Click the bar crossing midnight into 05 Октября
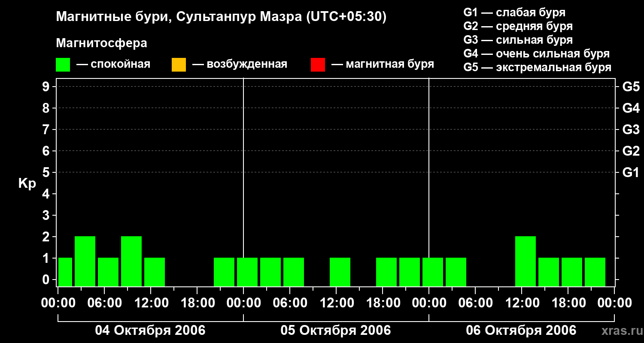Screen dimensions: 644x343 click(247, 272)
